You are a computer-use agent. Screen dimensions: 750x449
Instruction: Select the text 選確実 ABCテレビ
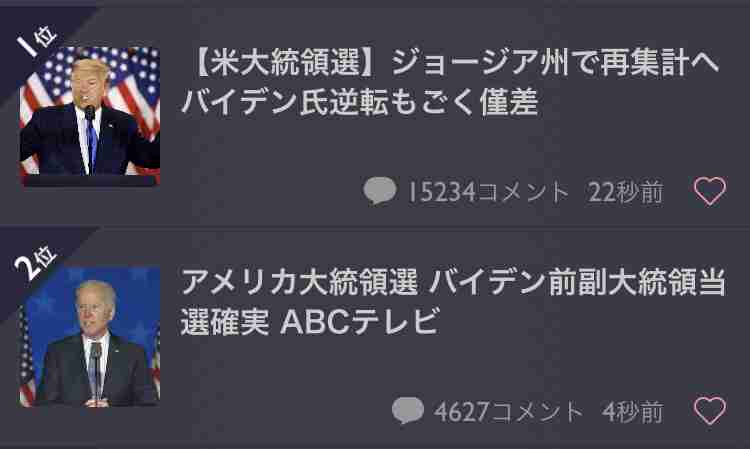pos(310,322)
